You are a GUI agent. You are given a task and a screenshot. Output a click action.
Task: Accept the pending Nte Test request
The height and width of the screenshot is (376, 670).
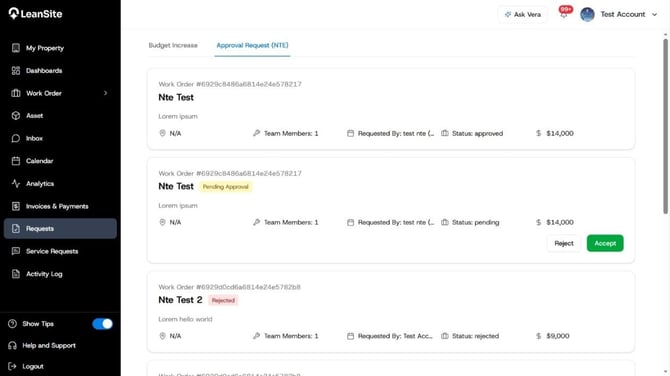[605, 243]
